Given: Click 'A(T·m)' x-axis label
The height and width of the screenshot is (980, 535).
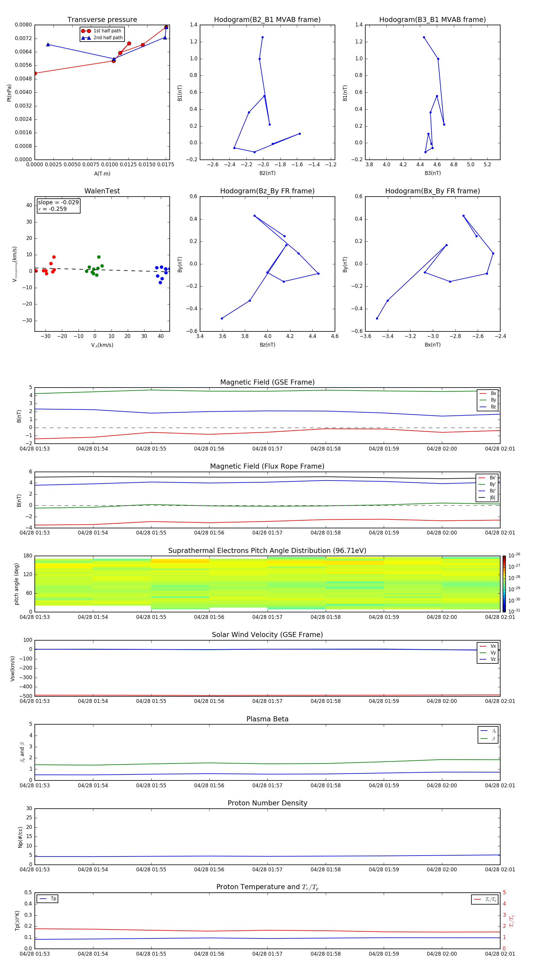Looking at the screenshot, I should coord(102,174).
